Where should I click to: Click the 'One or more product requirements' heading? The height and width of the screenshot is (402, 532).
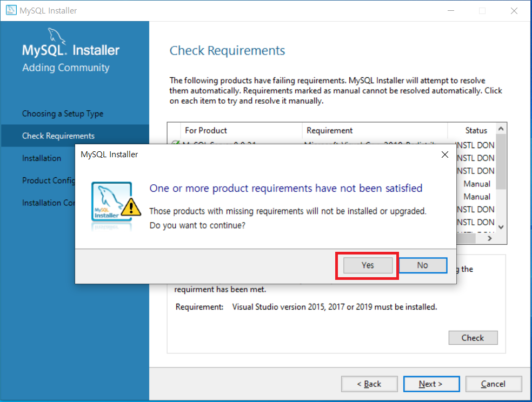click(x=286, y=188)
